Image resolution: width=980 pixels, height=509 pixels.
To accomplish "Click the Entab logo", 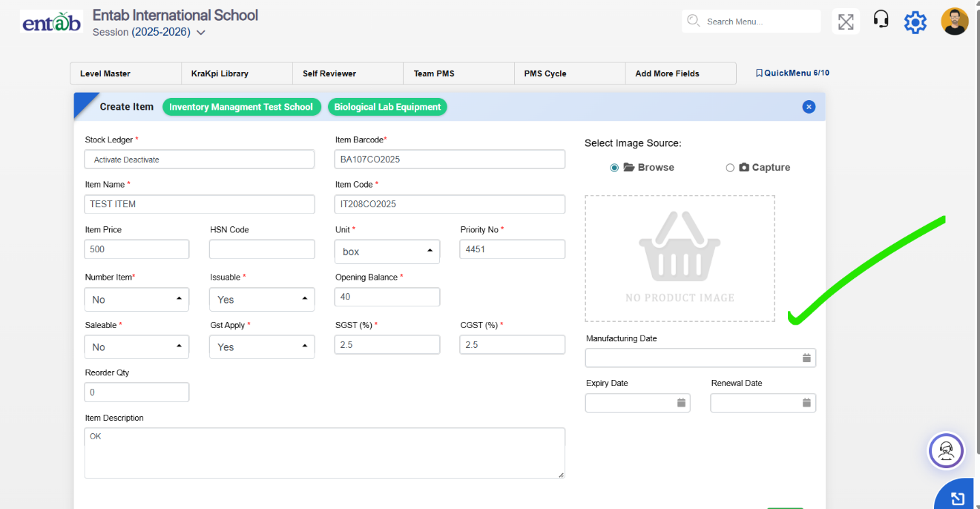I will (x=51, y=23).
